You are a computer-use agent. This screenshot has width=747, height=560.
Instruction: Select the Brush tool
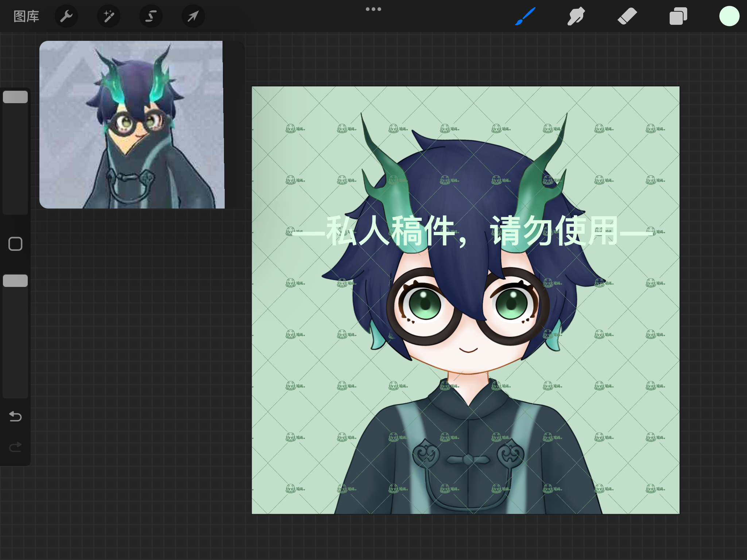click(525, 16)
